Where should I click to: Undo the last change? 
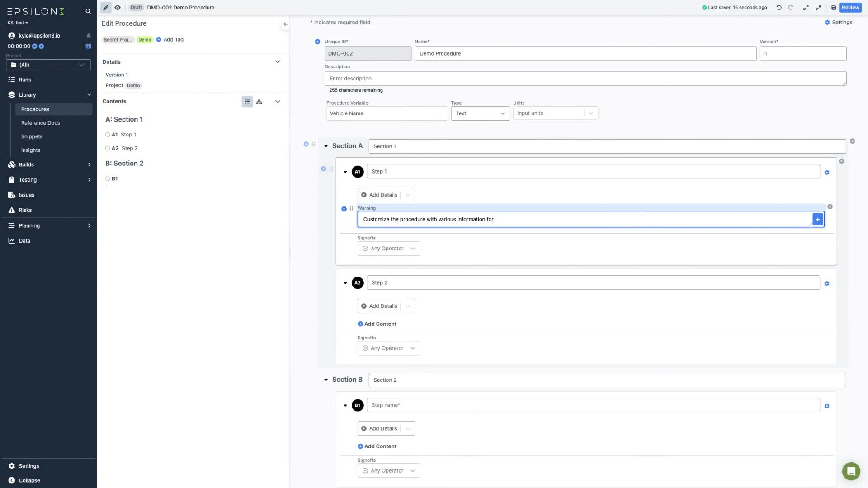click(779, 8)
